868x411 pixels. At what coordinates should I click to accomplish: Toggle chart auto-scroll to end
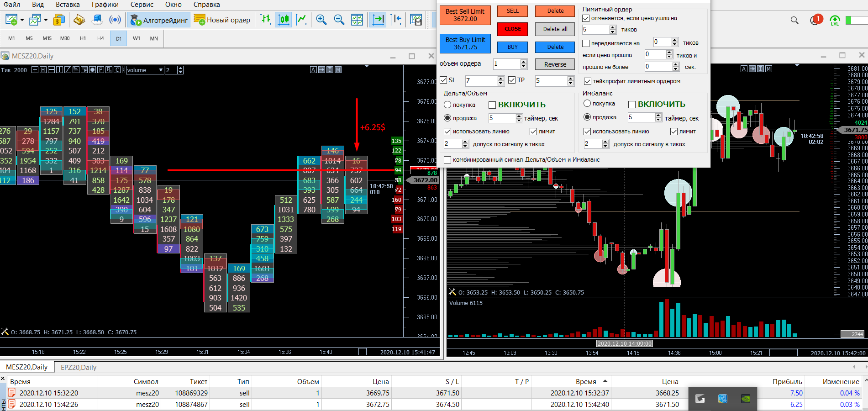coord(378,20)
